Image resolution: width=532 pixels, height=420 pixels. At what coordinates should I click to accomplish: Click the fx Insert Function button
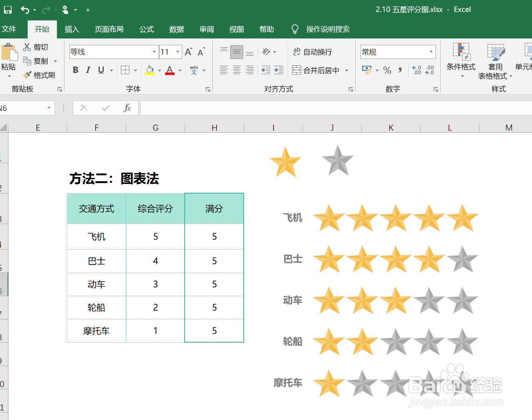[127, 108]
